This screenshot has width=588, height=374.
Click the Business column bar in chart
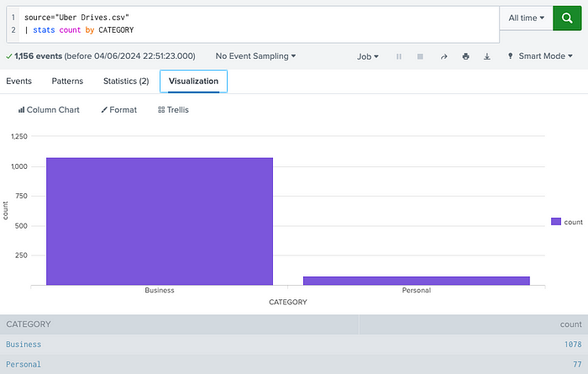[160, 221]
